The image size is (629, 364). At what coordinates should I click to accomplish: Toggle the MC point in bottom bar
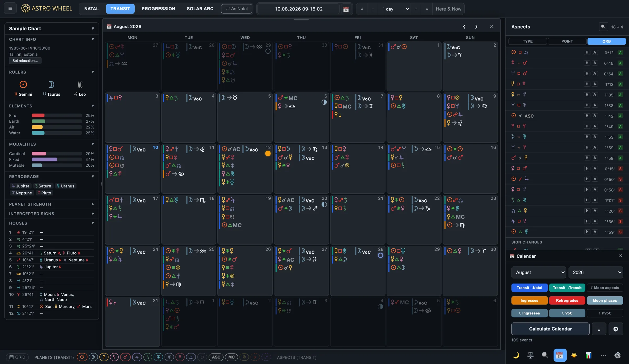click(x=231, y=357)
